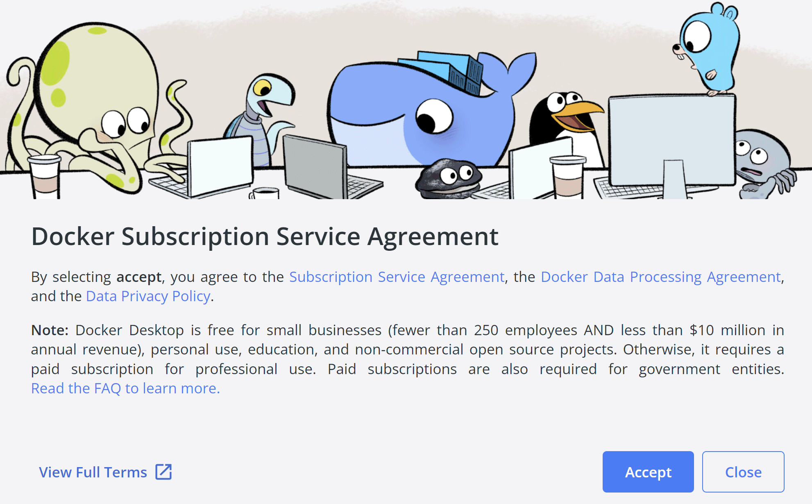Accept the Docker Subscription Service Agreement
The width and height of the screenshot is (812, 504).
[648, 472]
